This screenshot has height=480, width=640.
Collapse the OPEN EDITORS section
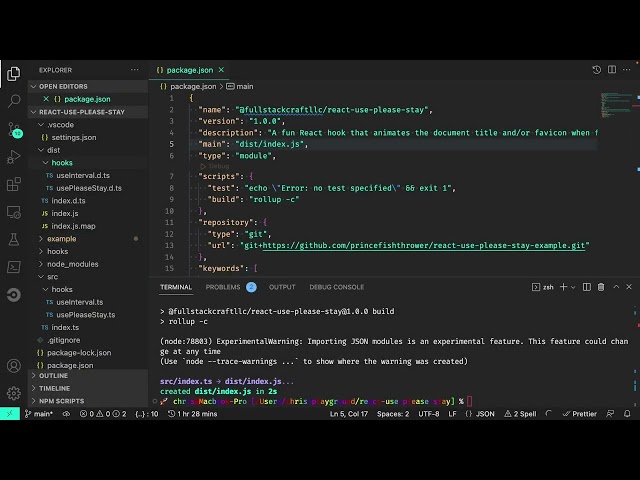(88, 87)
